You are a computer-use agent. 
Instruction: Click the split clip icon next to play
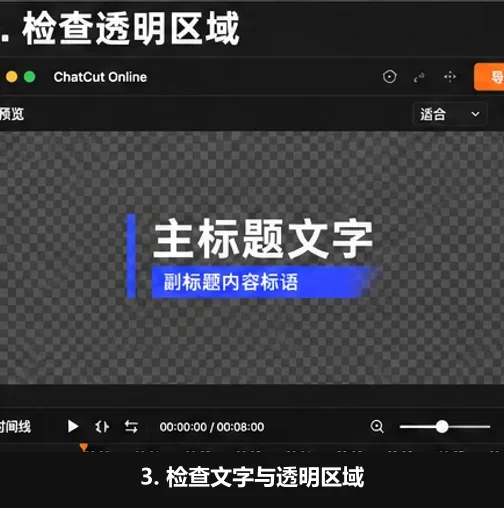click(x=102, y=427)
